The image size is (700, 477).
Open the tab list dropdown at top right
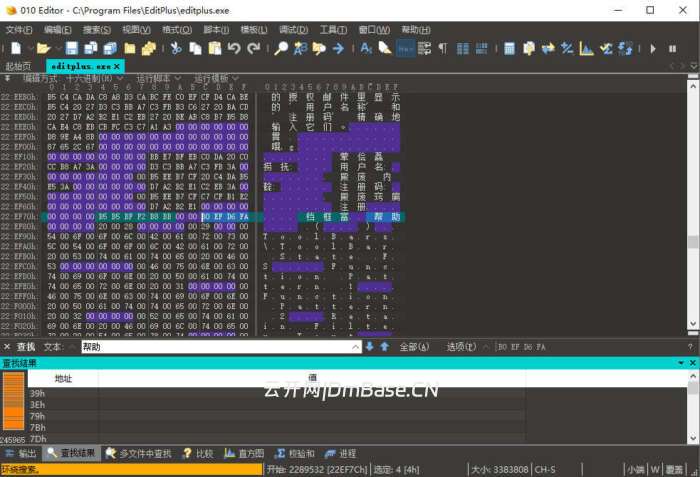tap(693, 66)
